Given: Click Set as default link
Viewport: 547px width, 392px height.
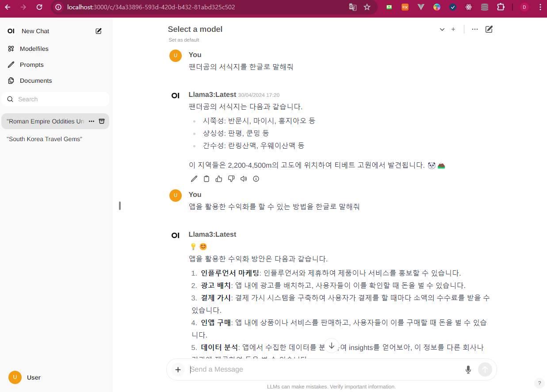Looking at the screenshot, I should click(x=184, y=40).
